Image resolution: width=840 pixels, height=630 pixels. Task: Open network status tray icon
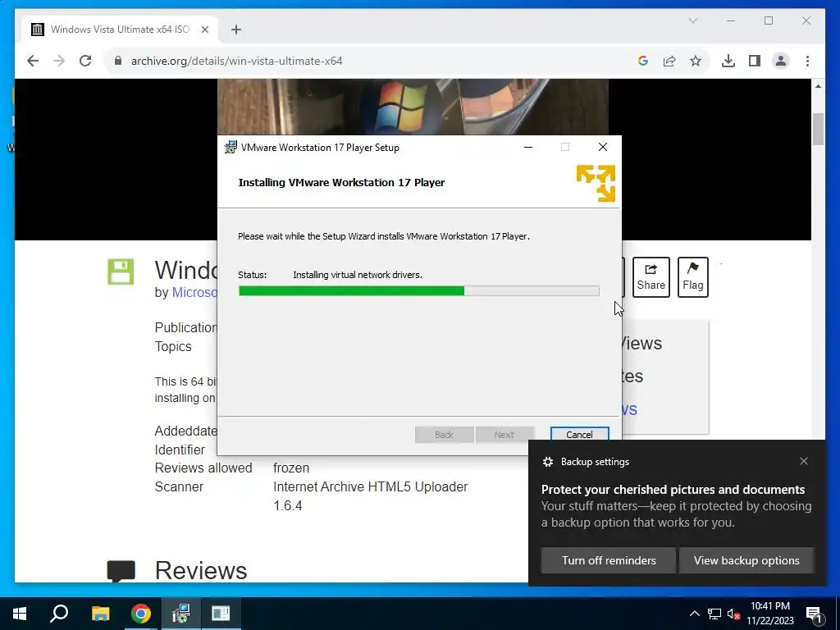(714, 614)
